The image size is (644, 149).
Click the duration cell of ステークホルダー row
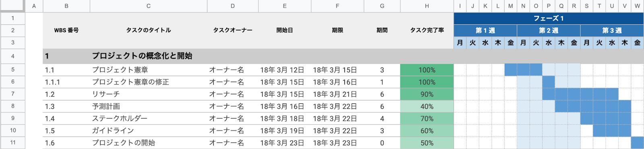pyautogui.click(x=382, y=118)
